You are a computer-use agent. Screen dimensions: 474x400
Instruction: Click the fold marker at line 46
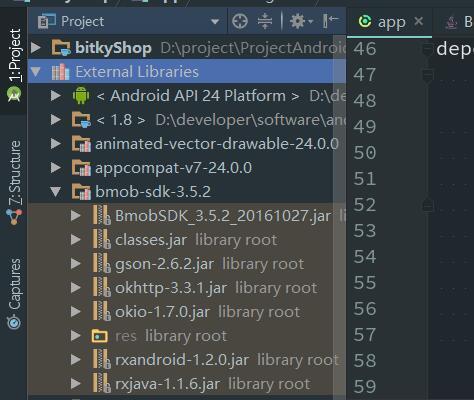coord(428,49)
